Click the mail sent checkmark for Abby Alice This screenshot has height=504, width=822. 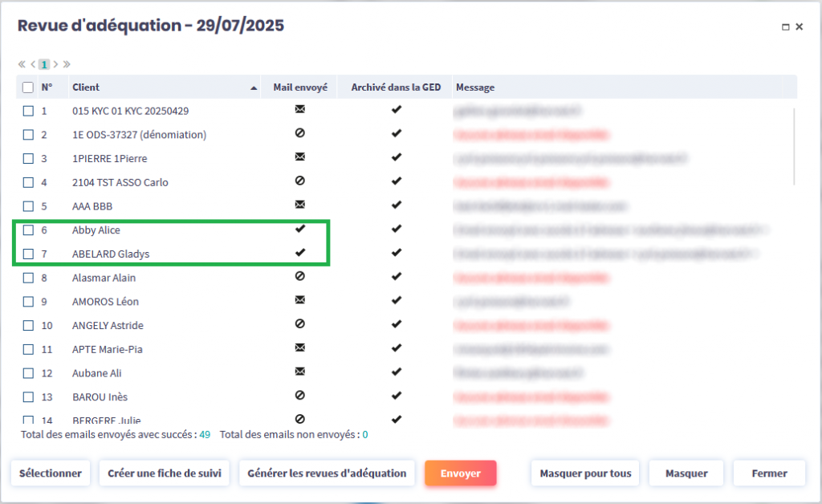(x=300, y=230)
